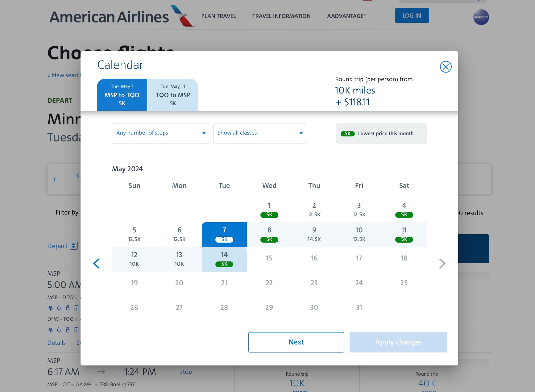
Task: Switch to the 'TQO to MSP' return tab
Action: point(173,94)
